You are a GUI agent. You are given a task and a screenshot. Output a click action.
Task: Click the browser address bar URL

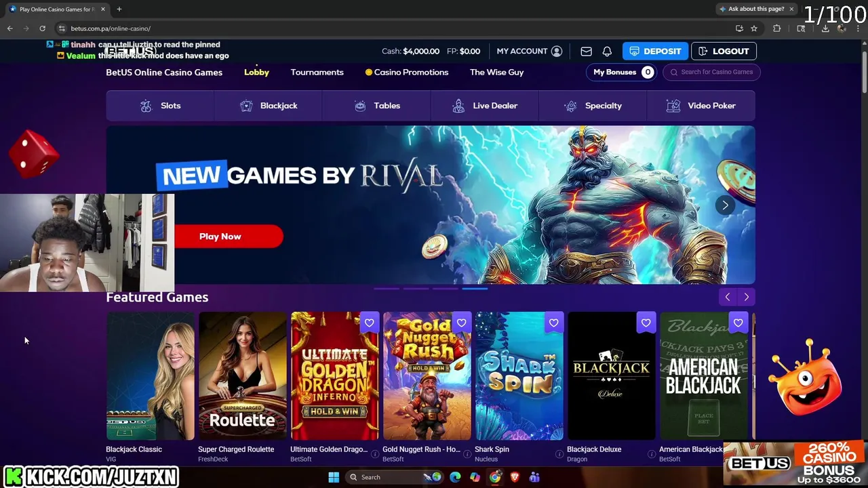pyautogui.click(x=111, y=28)
